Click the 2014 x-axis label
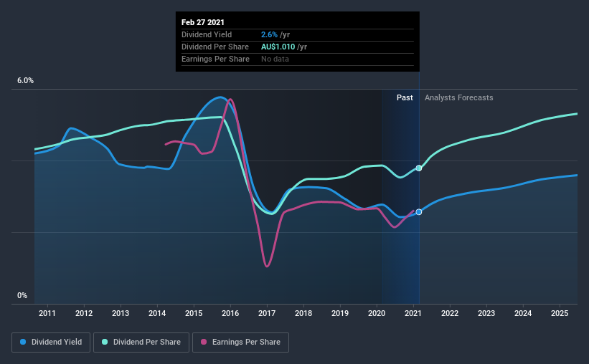Screen dimensions: 589x364 (157, 313)
